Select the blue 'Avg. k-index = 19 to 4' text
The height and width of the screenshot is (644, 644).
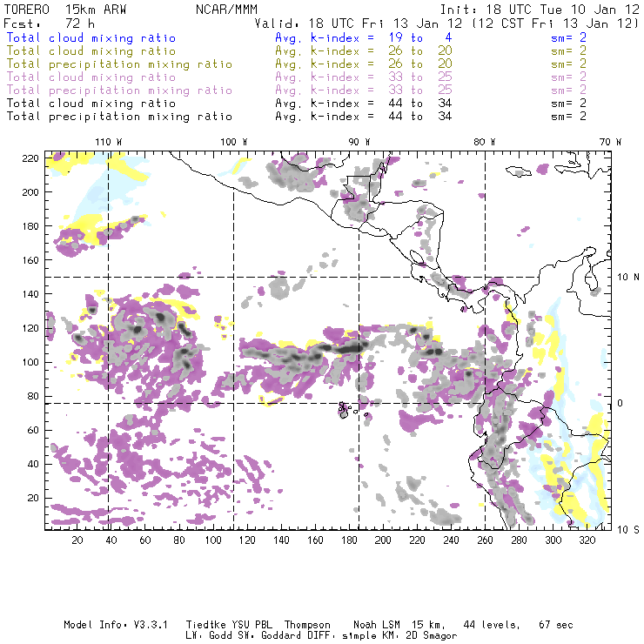tap(364, 37)
